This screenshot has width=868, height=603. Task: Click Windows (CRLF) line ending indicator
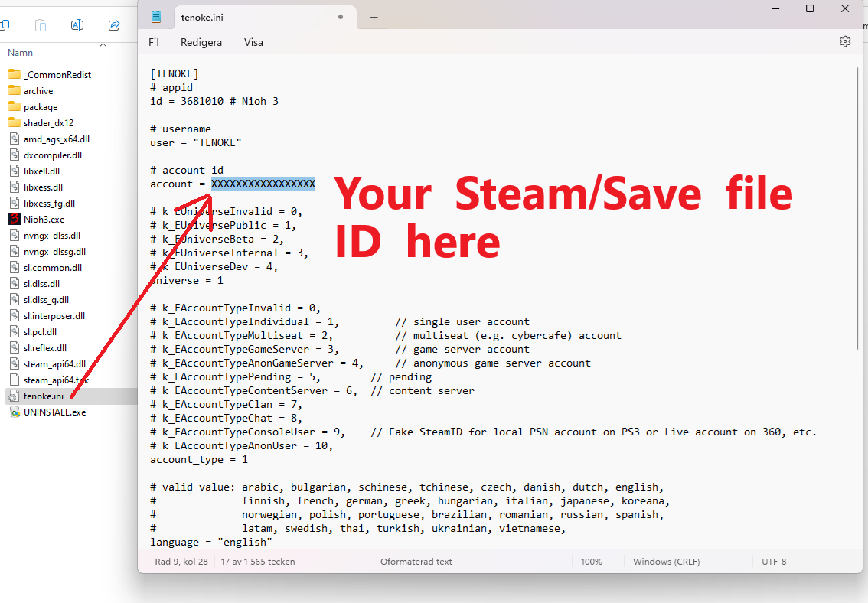click(666, 562)
